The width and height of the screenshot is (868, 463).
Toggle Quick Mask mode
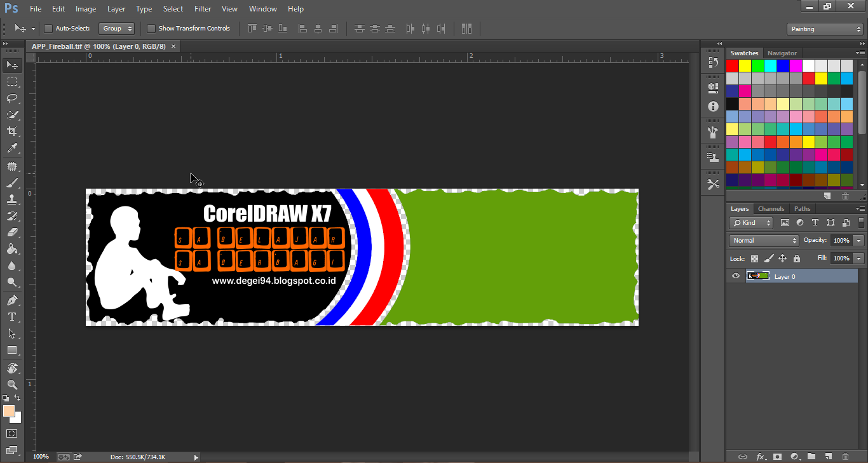pos(12,434)
